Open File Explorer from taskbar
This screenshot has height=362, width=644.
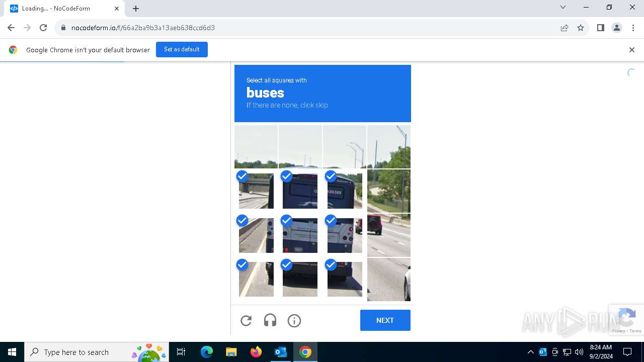coord(231,352)
